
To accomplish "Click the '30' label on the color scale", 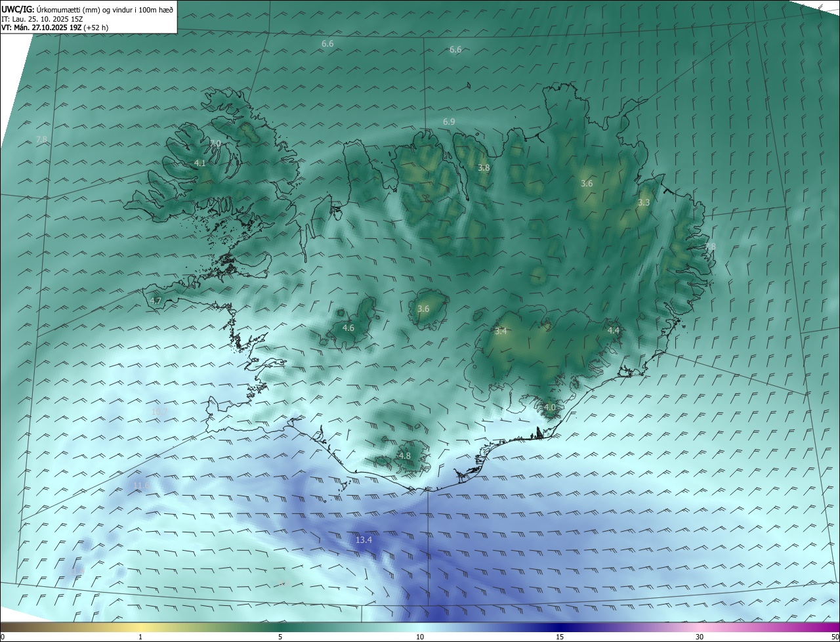I will tap(700, 637).
